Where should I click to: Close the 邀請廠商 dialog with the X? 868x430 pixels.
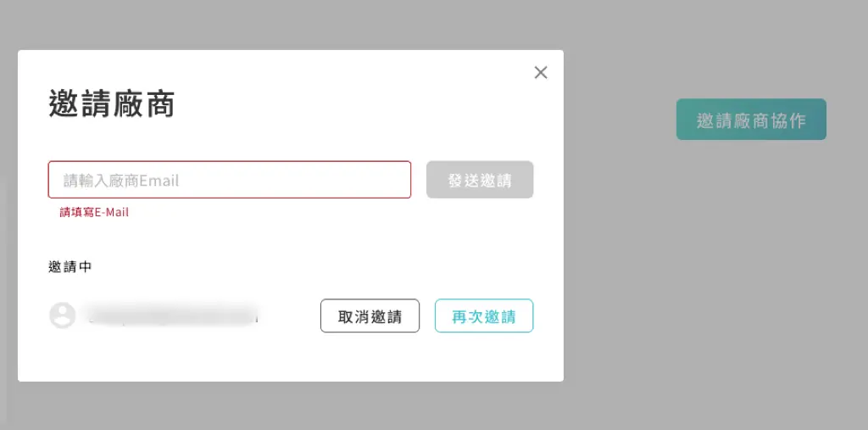(x=541, y=73)
